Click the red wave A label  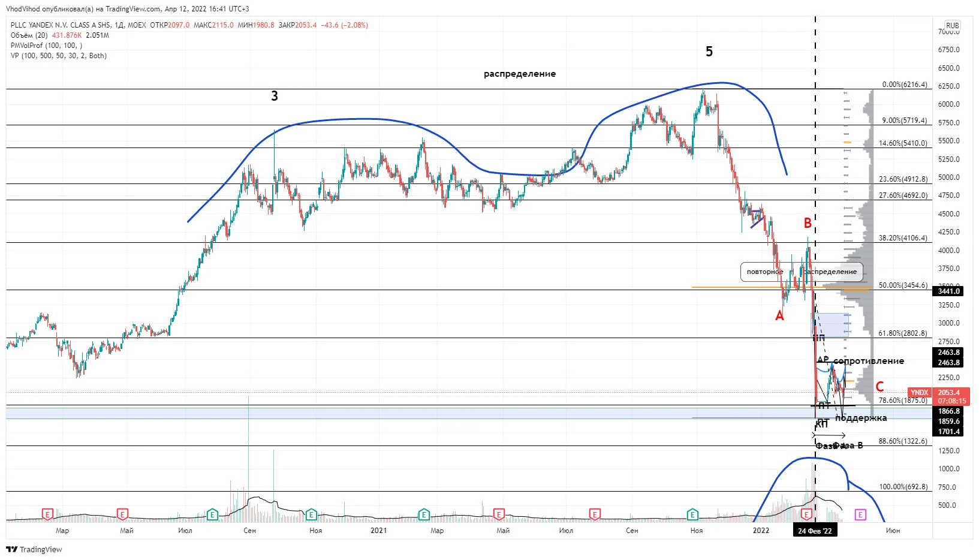[779, 316]
